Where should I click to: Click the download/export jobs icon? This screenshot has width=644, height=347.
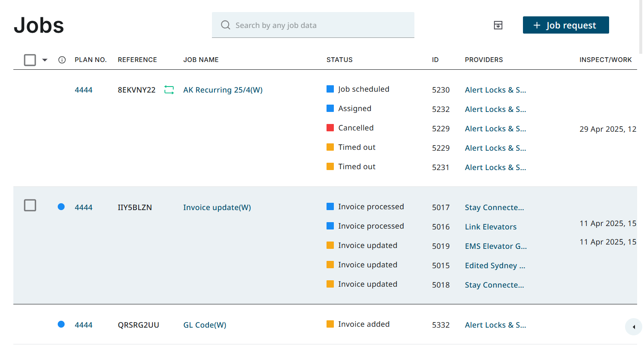pyautogui.click(x=498, y=25)
